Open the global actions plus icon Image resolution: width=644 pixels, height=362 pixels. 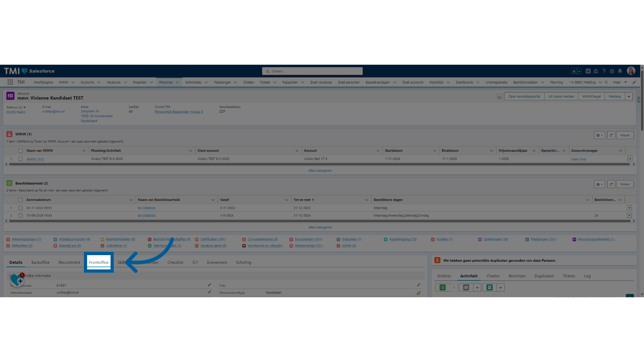[588, 71]
